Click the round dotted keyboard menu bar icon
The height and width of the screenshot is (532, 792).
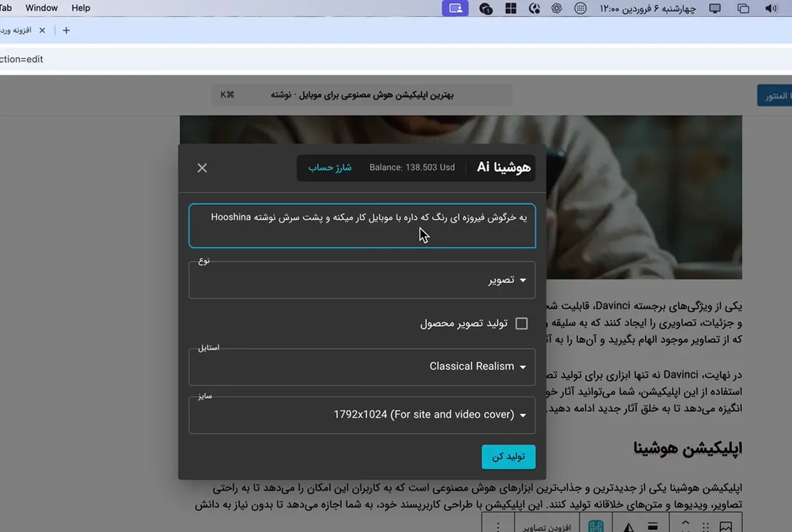click(581, 8)
